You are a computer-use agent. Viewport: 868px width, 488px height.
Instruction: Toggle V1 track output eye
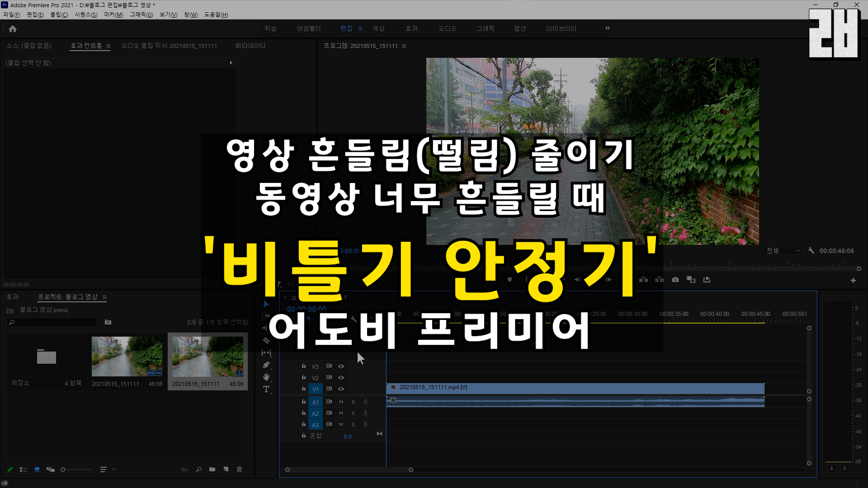point(341,389)
